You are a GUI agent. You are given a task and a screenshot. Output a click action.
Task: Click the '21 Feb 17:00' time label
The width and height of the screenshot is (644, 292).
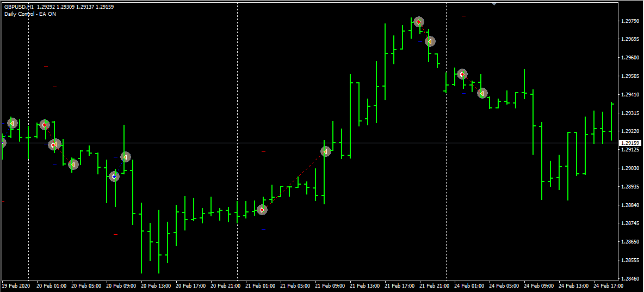399,285
